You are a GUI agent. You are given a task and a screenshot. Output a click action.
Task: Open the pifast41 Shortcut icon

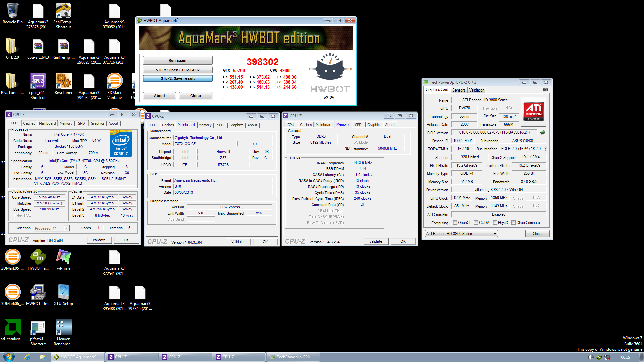click(x=38, y=333)
